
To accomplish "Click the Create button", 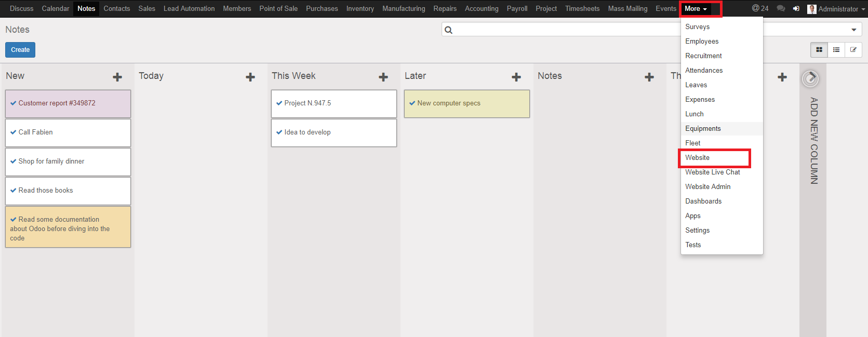I will (20, 50).
